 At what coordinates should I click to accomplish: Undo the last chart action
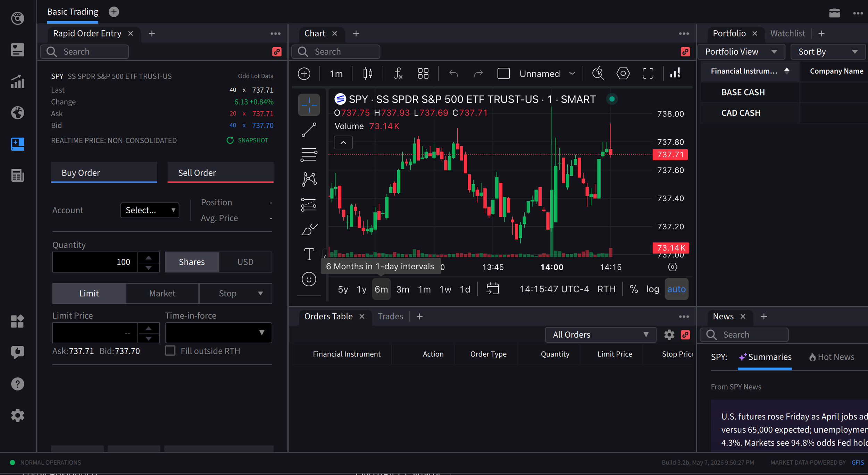click(x=453, y=74)
